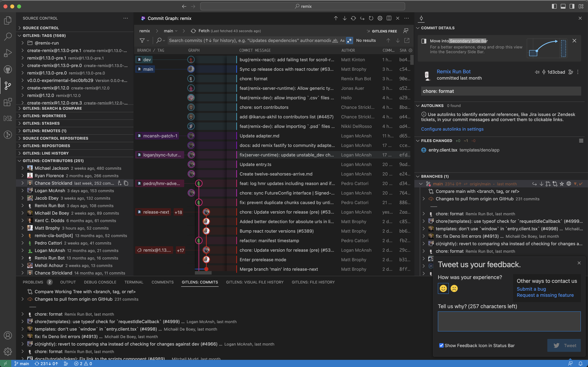Open the Search view in activity bar
Viewport: 588px width, 367px height.
click(8, 37)
